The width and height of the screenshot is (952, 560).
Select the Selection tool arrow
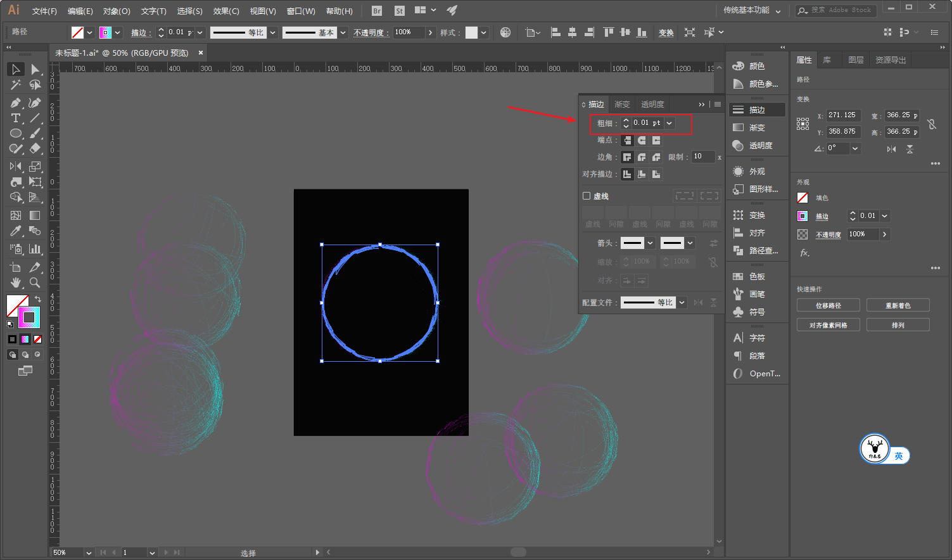click(16, 69)
